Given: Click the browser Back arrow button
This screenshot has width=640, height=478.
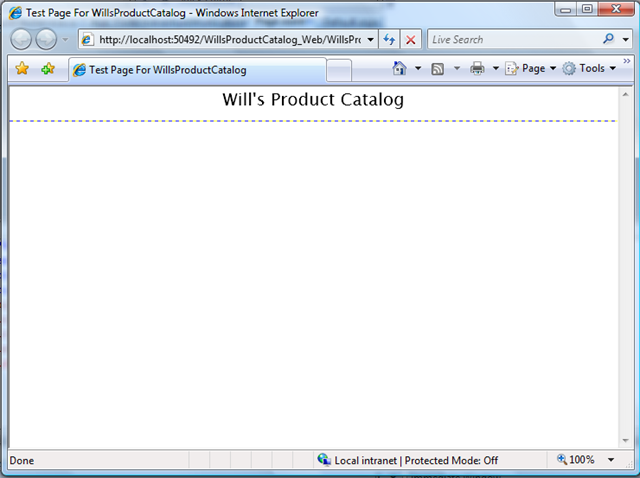Looking at the screenshot, I should click(x=22, y=40).
